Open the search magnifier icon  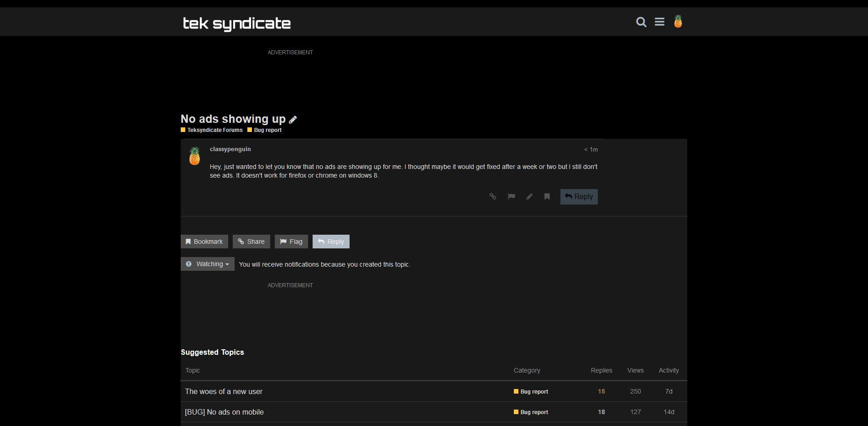point(641,22)
